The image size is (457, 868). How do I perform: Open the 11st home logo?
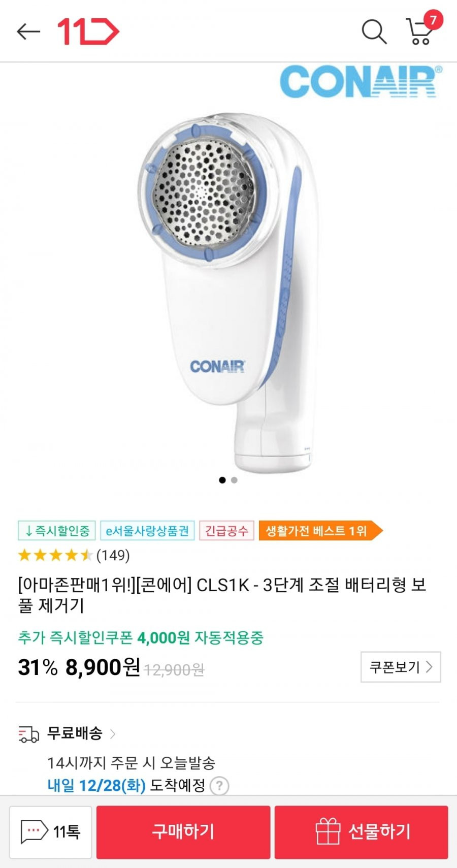pyautogui.click(x=88, y=31)
